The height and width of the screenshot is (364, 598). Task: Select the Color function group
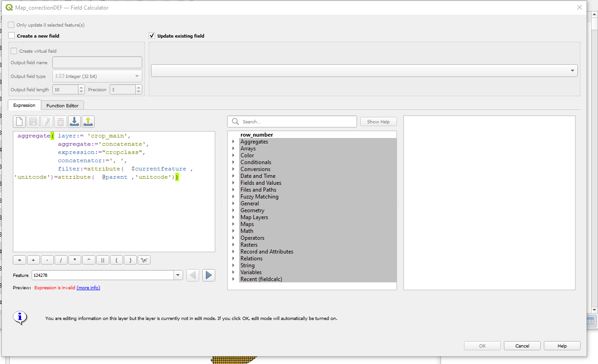point(247,155)
